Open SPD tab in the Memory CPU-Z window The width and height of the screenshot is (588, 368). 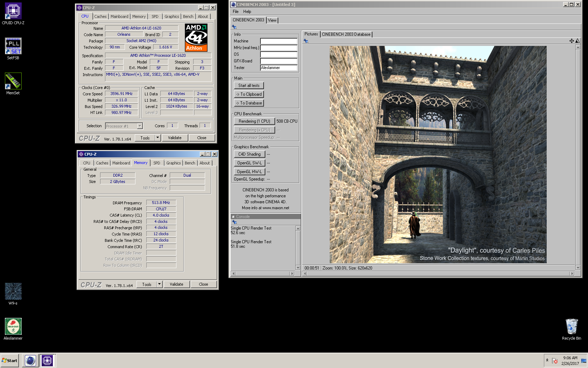[x=157, y=163]
